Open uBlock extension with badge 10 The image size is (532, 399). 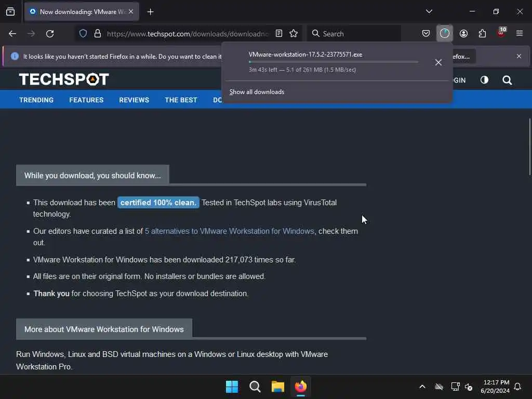[501, 33]
